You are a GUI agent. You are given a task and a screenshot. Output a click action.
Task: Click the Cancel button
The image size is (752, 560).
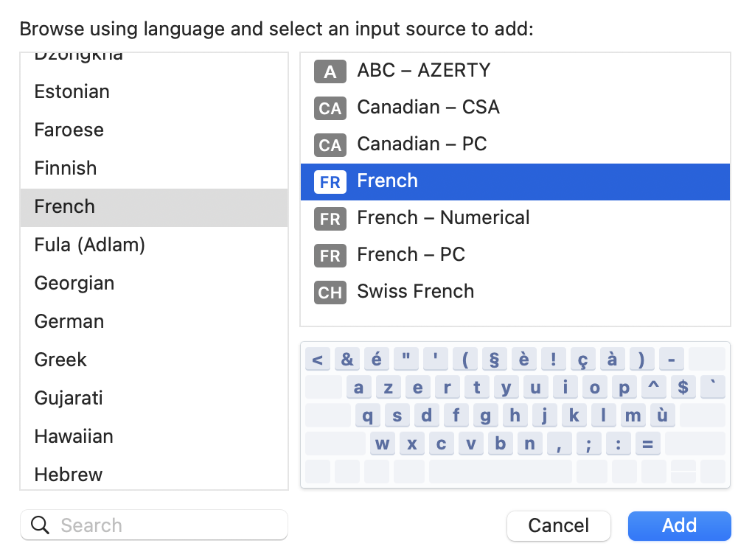(558, 525)
